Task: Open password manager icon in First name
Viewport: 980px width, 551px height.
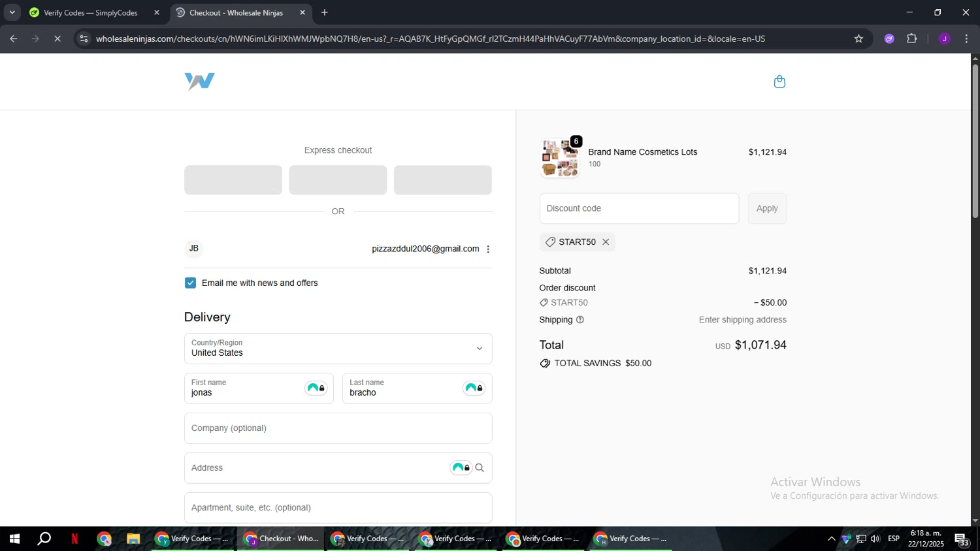Action: (316, 388)
